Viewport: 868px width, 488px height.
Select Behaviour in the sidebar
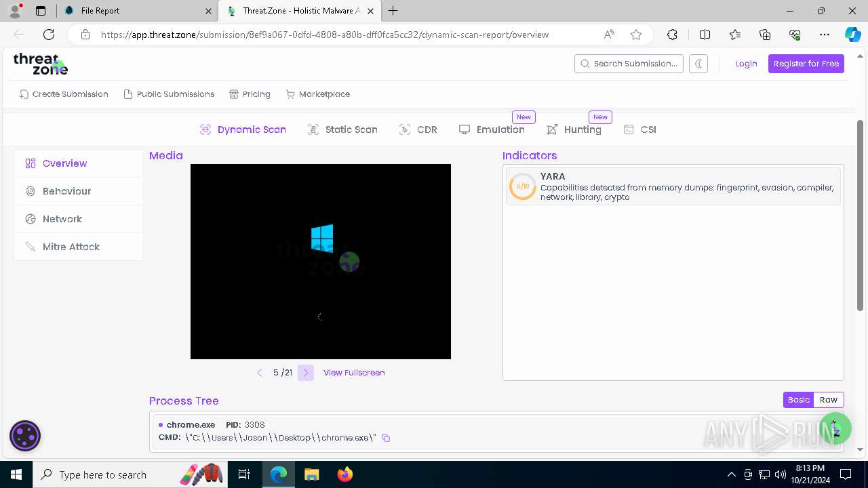click(x=79, y=191)
